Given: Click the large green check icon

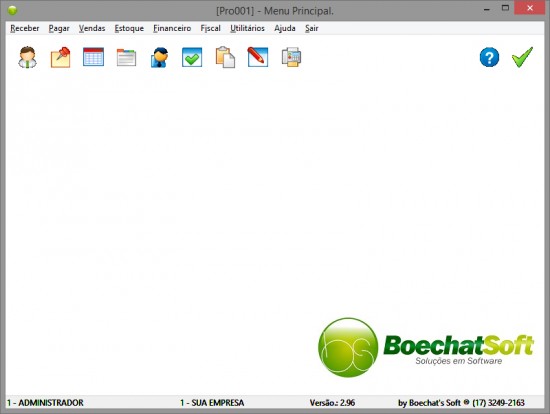Looking at the screenshot, I should coord(522,57).
